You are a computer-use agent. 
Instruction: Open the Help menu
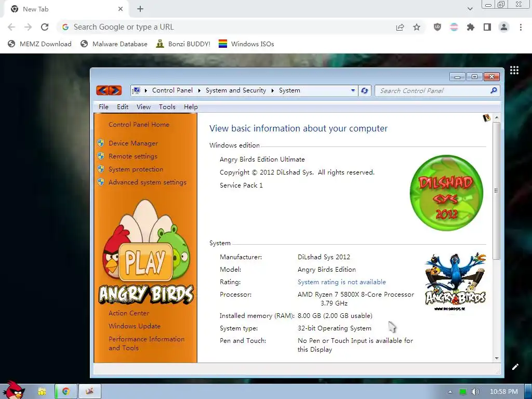191,107
